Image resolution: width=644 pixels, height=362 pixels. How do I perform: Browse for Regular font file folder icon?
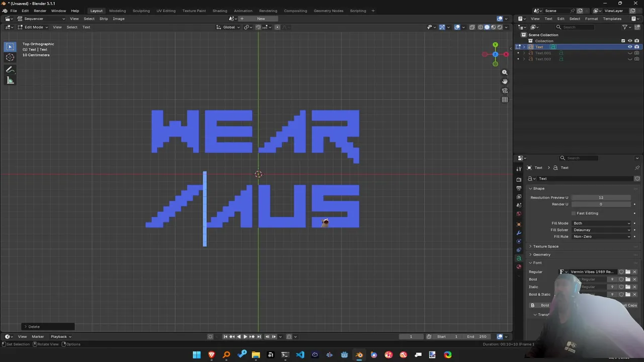(628, 272)
